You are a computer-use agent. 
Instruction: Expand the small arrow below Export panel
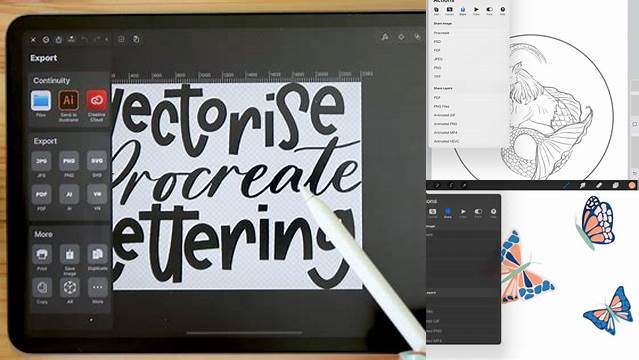pos(91,320)
